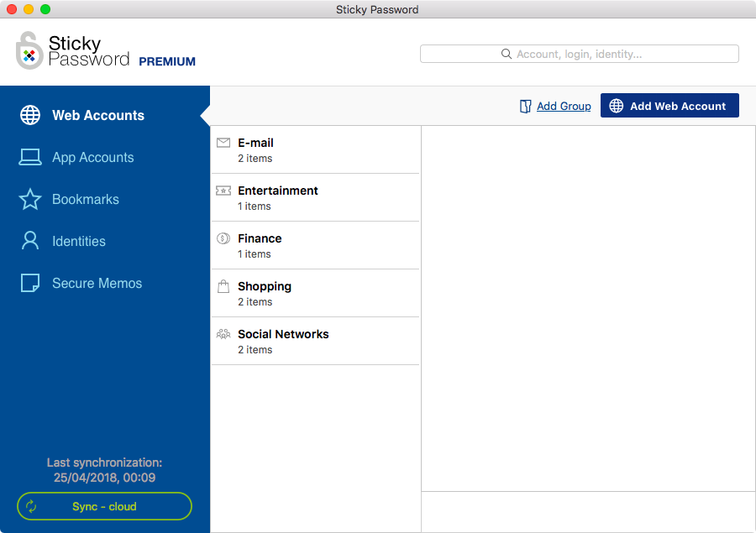Click "2 items" under E-mail
756x533 pixels.
pyautogui.click(x=255, y=159)
